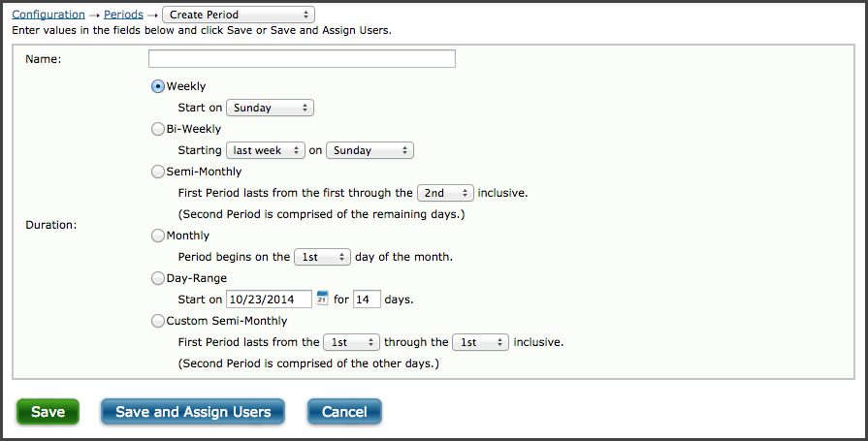868x441 pixels.
Task: Focus the Name text field
Action: [x=302, y=59]
